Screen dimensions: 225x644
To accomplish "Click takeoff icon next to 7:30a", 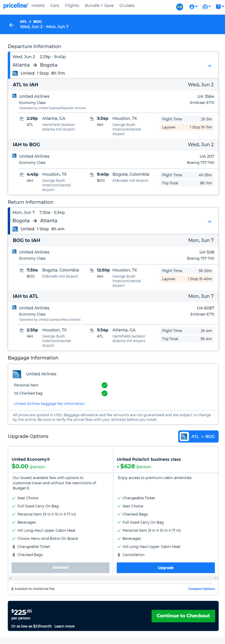I will pyautogui.click(x=22, y=270).
